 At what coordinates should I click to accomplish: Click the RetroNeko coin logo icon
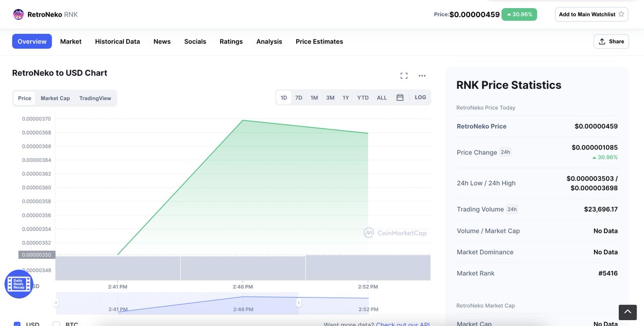point(18,14)
